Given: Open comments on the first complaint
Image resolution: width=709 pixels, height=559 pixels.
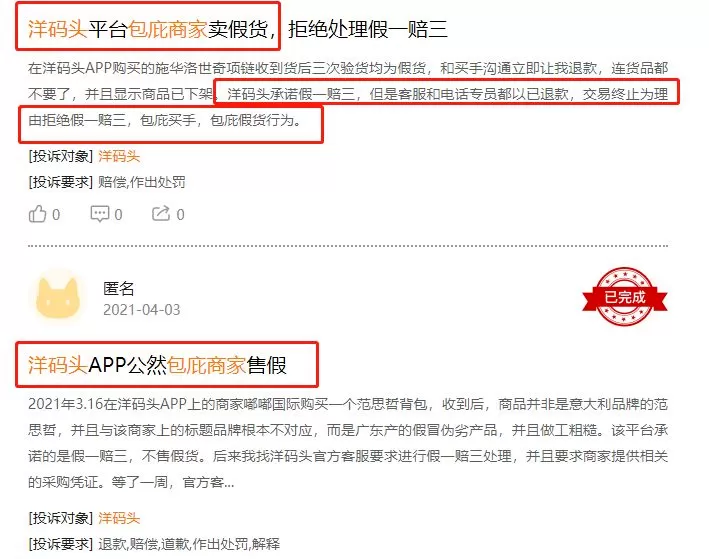Looking at the screenshot, I should pos(100,214).
